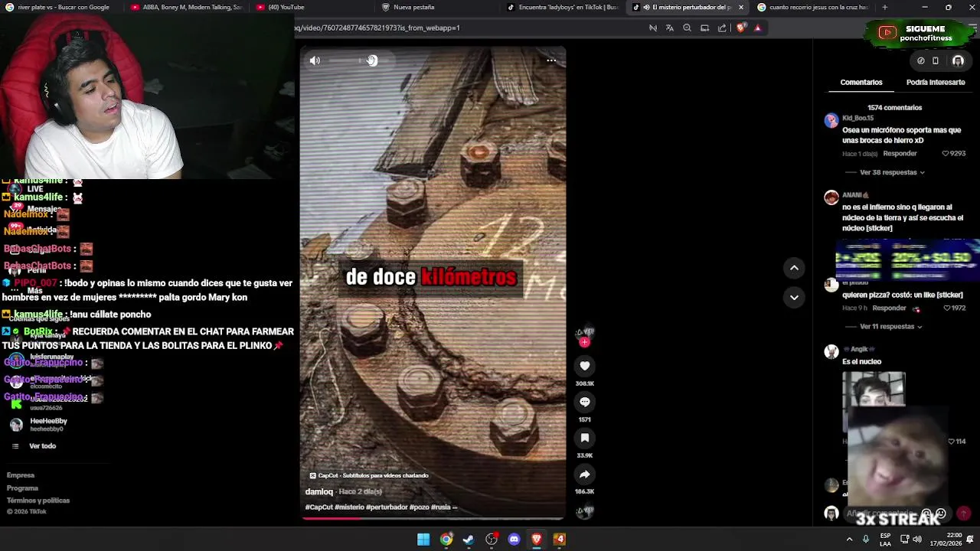Mute the TikTok video with the speaker icon
The height and width of the screenshot is (551, 980).
pyautogui.click(x=315, y=60)
